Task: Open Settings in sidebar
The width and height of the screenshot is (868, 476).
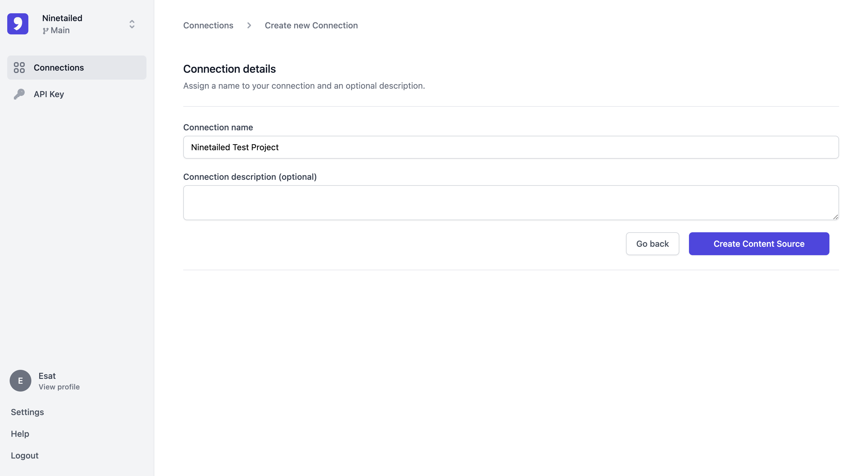Action: click(x=27, y=412)
